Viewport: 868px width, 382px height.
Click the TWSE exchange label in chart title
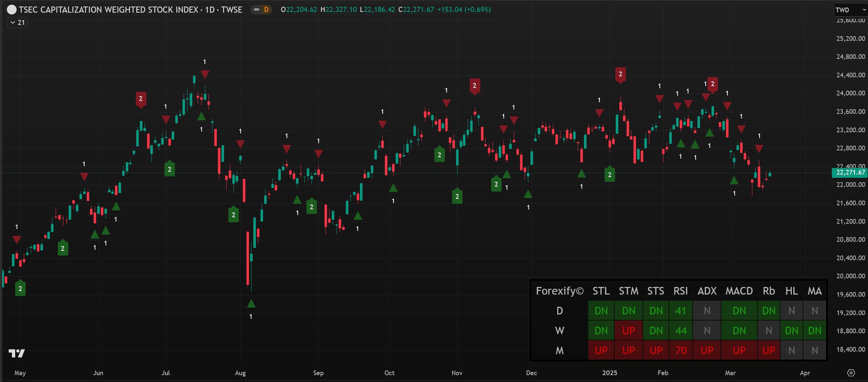[232, 10]
